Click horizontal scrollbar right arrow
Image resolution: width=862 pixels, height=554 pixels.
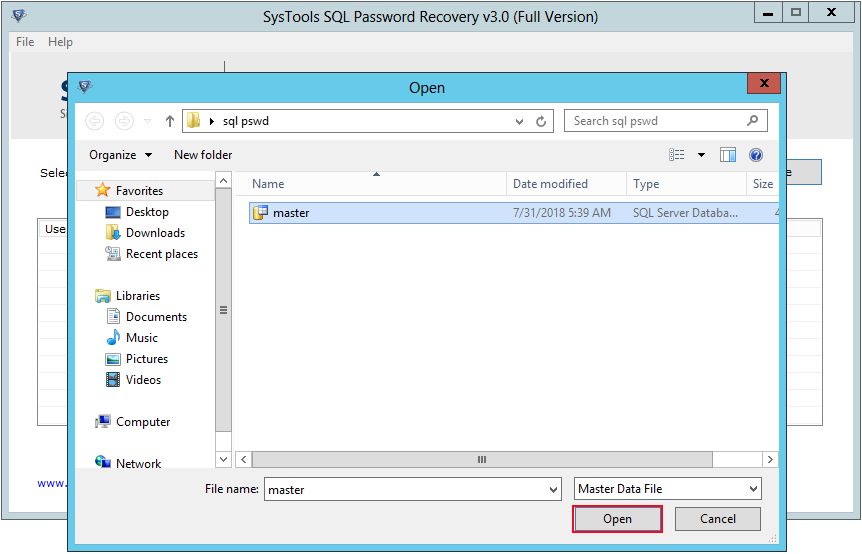point(770,459)
